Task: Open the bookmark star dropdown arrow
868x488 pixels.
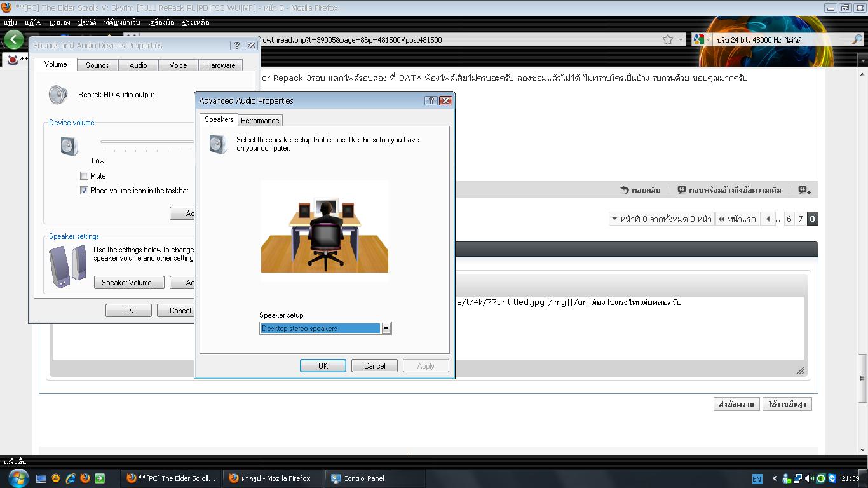Action: [681, 39]
